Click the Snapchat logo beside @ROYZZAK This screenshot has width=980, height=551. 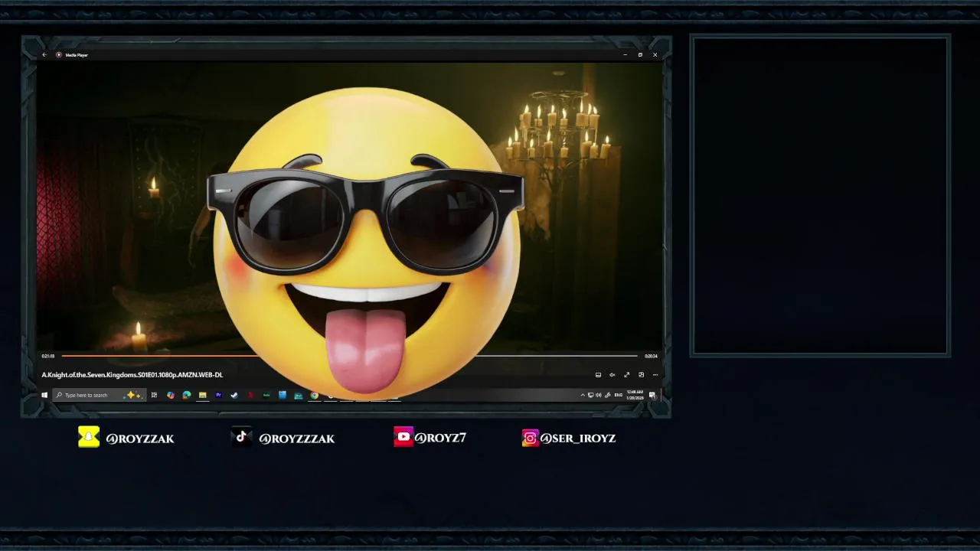tap(89, 437)
